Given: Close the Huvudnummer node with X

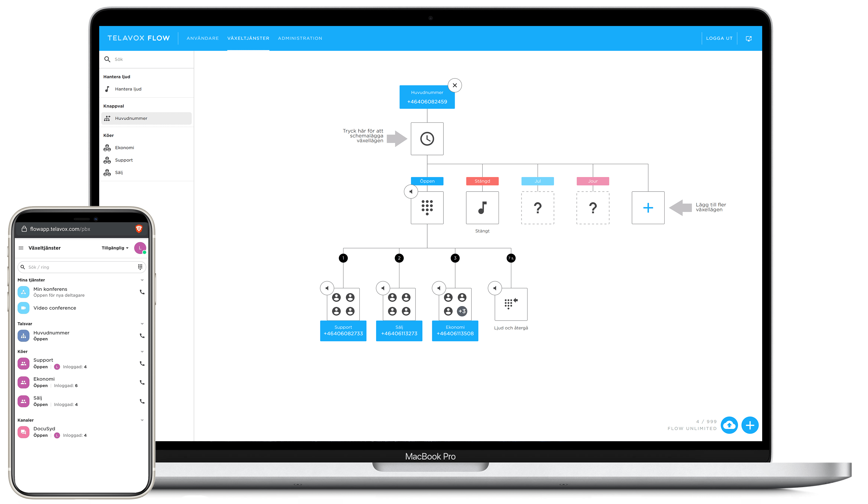Looking at the screenshot, I should point(455,85).
